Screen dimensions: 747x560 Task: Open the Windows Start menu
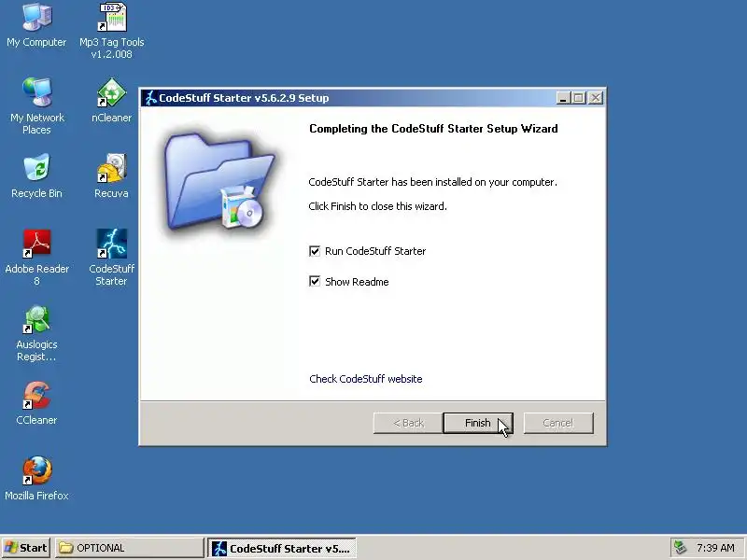pos(26,548)
